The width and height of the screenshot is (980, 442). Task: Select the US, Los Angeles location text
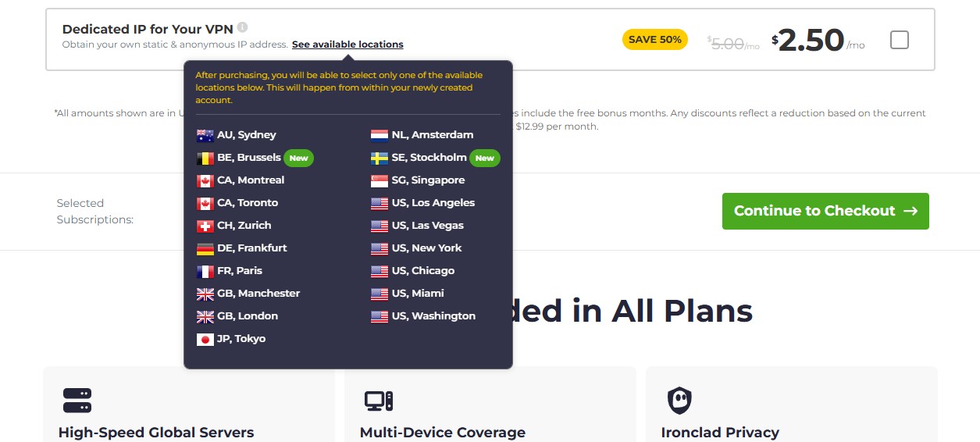point(433,203)
